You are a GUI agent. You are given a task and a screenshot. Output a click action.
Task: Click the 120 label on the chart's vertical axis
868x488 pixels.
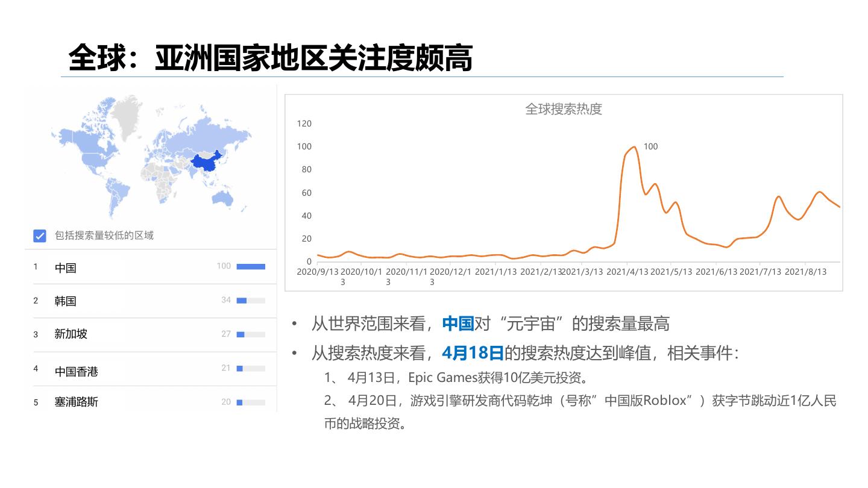(x=304, y=124)
